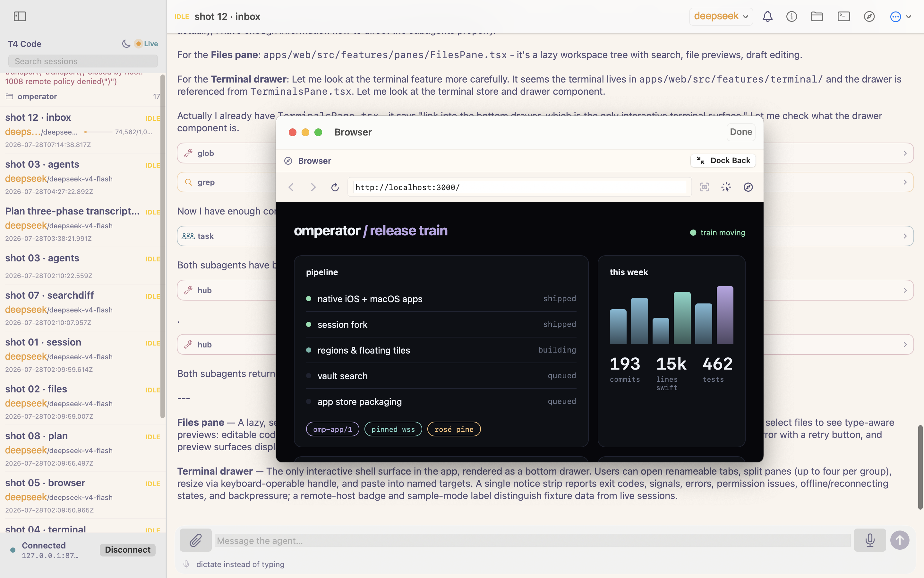Reload the browser page

pos(335,187)
